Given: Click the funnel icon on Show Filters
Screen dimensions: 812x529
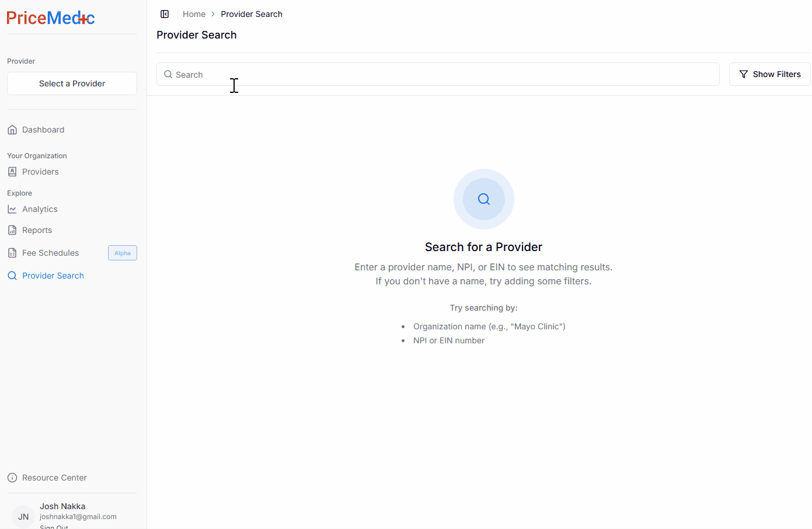Looking at the screenshot, I should 744,74.
